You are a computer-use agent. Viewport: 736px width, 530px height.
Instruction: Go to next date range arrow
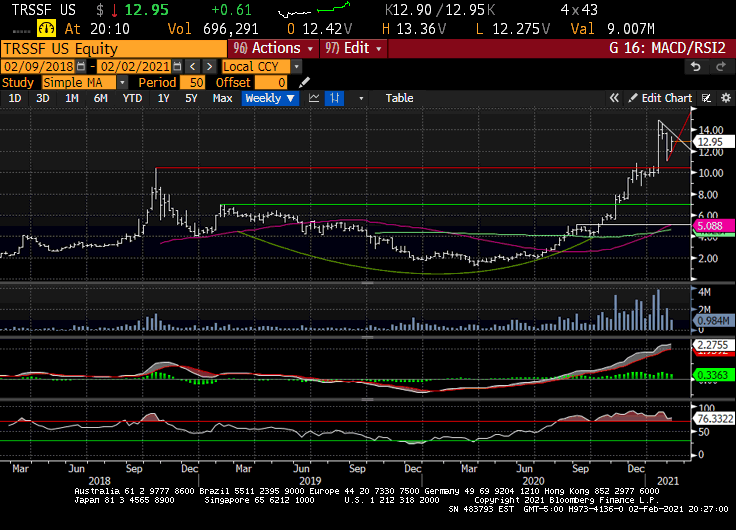click(x=210, y=66)
